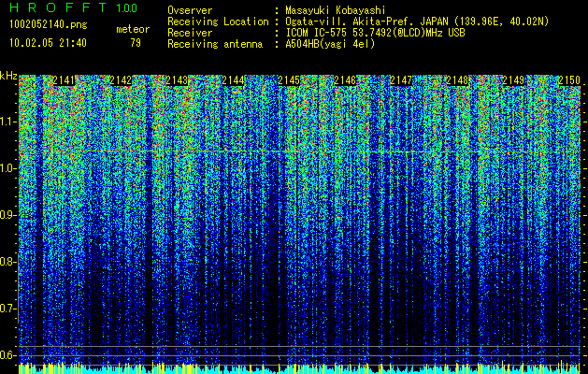Click the Receiving antenna label
588x374 pixels.
[x=215, y=44]
